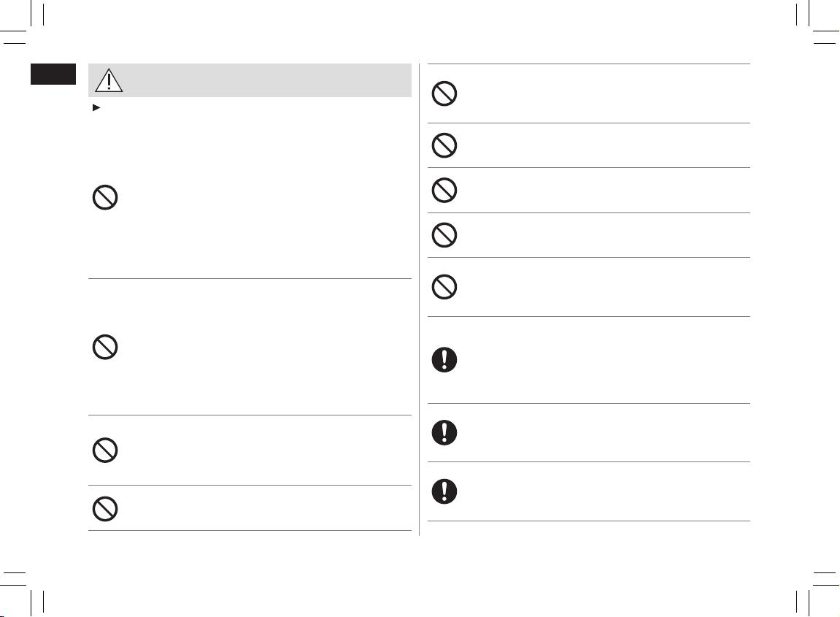This screenshot has width=840, height=617.
Task: Click the second prohibition symbol in the left column
Action: coord(105,347)
